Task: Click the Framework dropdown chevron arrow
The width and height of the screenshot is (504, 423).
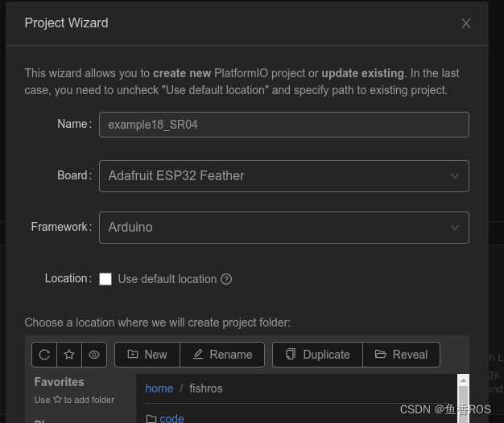Action: [455, 228]
